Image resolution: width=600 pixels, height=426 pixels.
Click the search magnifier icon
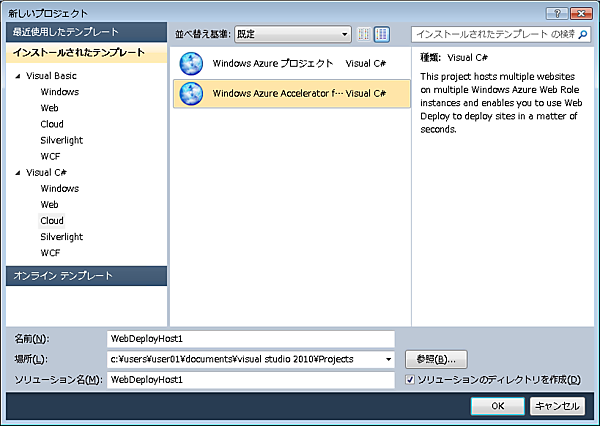point(582,34)
